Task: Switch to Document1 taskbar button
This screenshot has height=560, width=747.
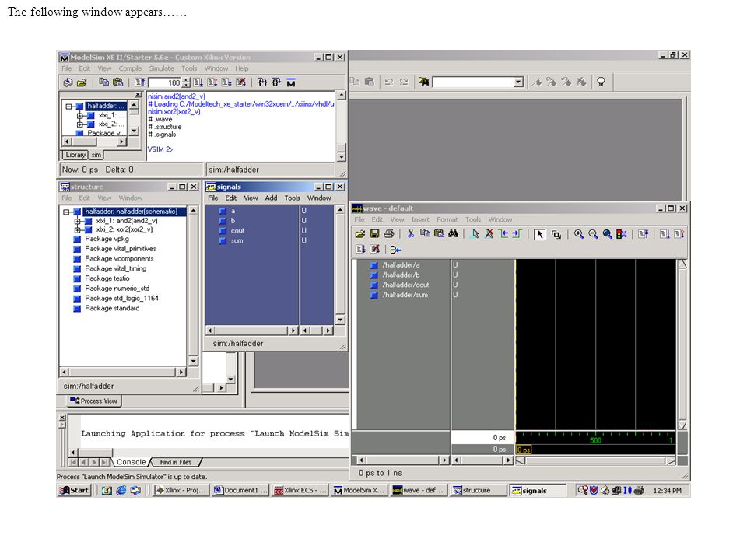Action: point(240,491)
